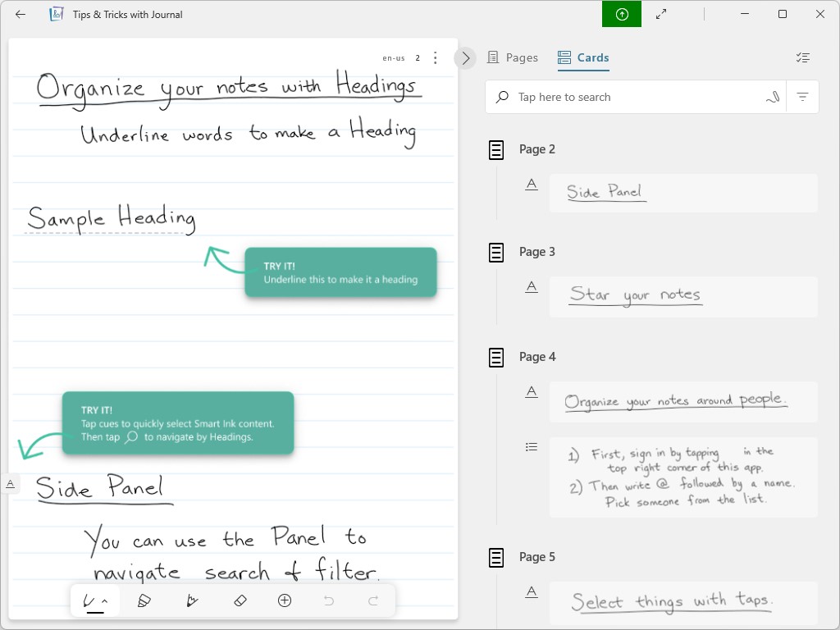Click the Redo arrow
This screenshot has height=630, width=840.
(373, 601)
